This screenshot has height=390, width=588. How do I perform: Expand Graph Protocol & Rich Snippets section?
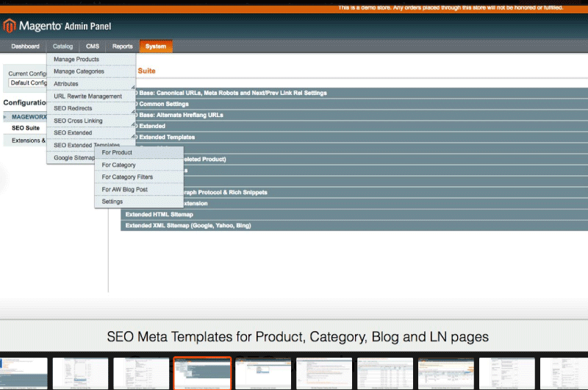coord(385,192)
